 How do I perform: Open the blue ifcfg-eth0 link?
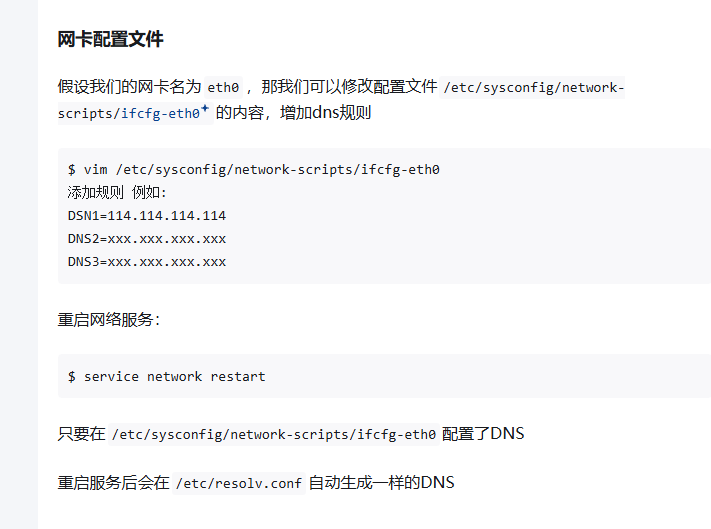(160, 113)
